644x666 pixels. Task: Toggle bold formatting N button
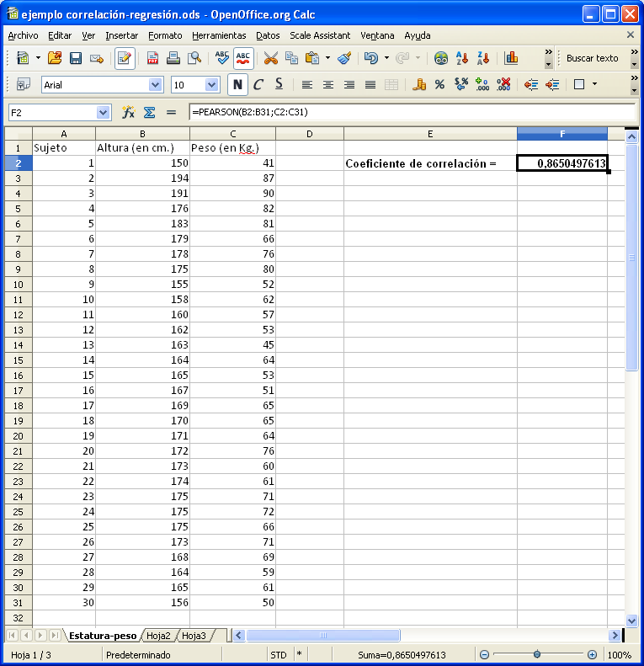(238, 84)
